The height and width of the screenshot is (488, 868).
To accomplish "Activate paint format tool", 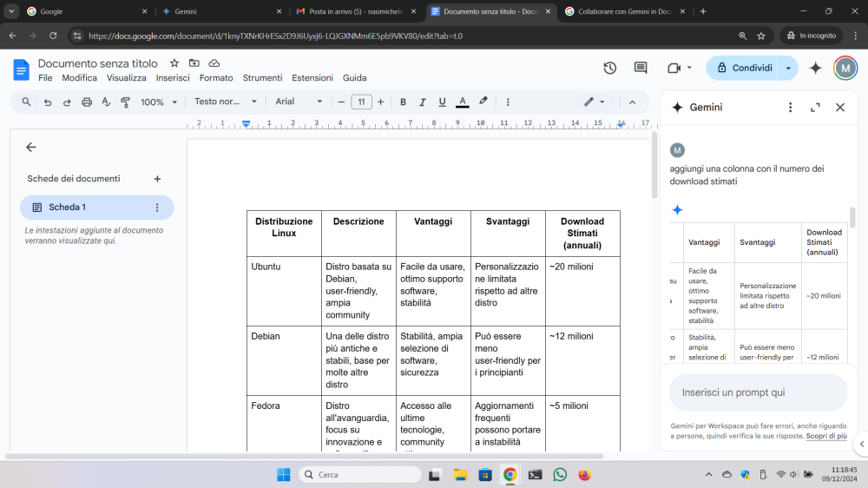I will coord(125,102).
